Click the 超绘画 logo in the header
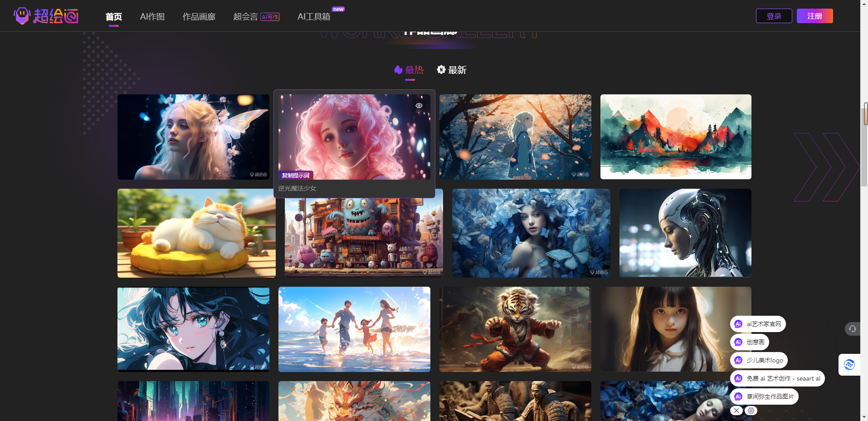The height and width of the screenshot is (421, 868). (x=46, y=16)
